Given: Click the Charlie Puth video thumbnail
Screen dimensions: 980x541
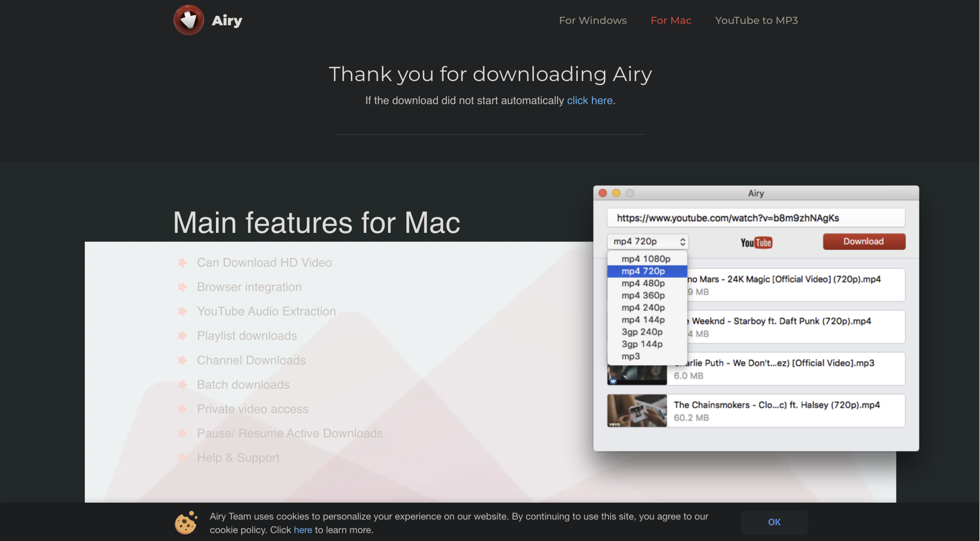Looking at the screenshot, I should [x=637, y=375].
